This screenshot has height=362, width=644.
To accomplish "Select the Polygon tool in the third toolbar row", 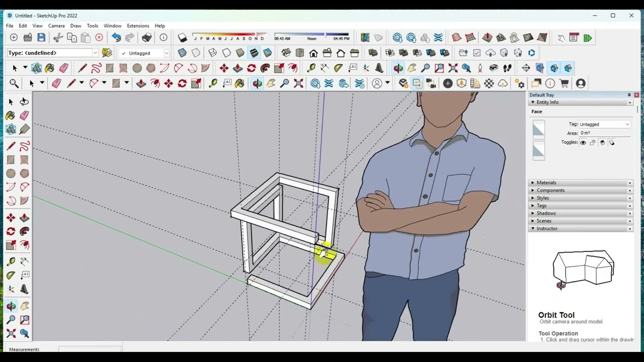I will [x=150, y=68].
